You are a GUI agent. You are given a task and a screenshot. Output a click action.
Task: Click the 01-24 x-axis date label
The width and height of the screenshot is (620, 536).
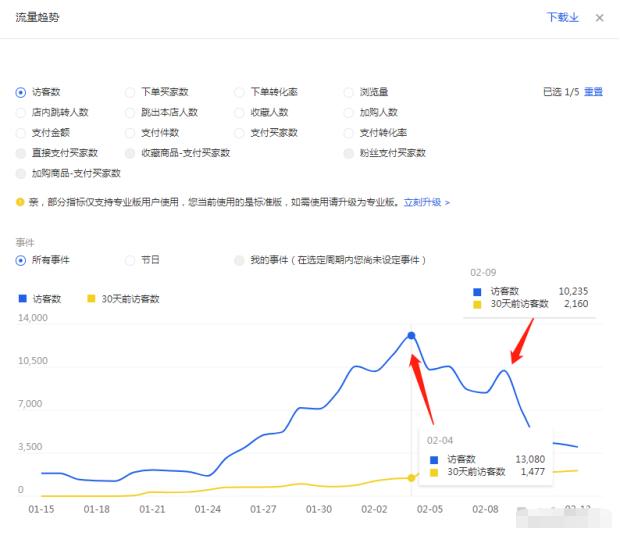(x=208, y=509)
